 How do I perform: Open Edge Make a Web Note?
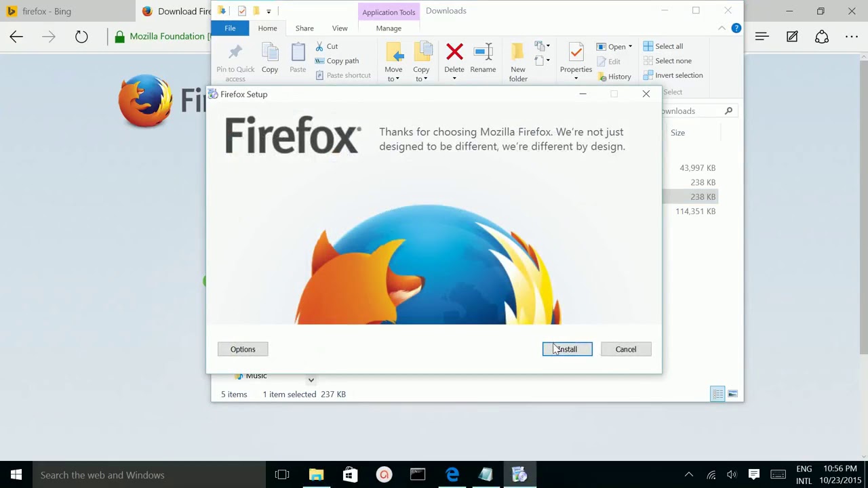pyautogui.click(x=792, y=37)
